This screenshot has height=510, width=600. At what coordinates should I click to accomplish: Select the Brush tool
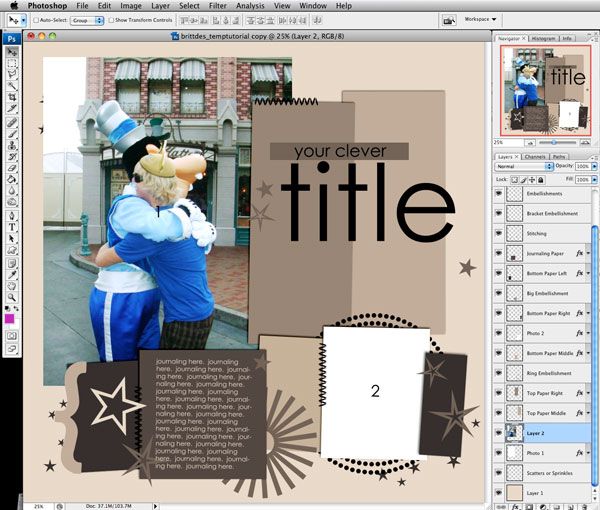12,134
